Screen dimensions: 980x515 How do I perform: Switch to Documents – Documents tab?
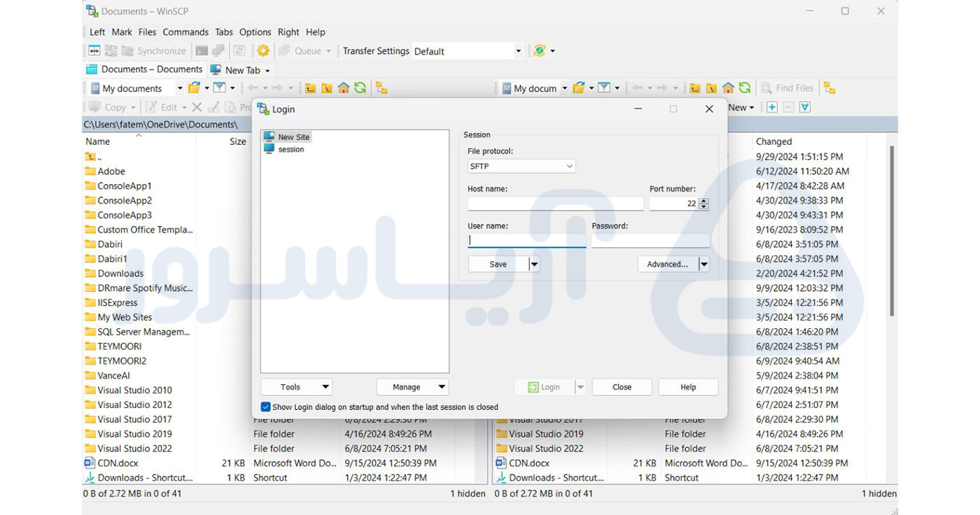144,69
